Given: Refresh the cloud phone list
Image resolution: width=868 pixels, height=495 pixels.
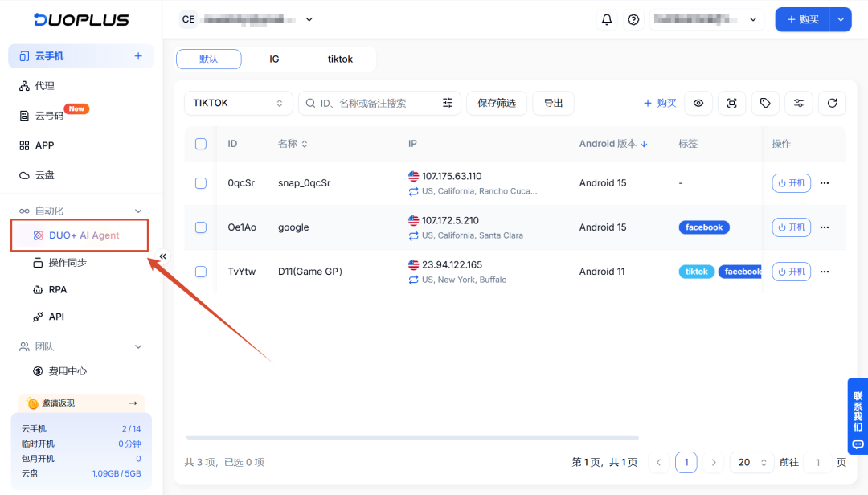Looking at the screenshot, I should click(x=832, y=103).
